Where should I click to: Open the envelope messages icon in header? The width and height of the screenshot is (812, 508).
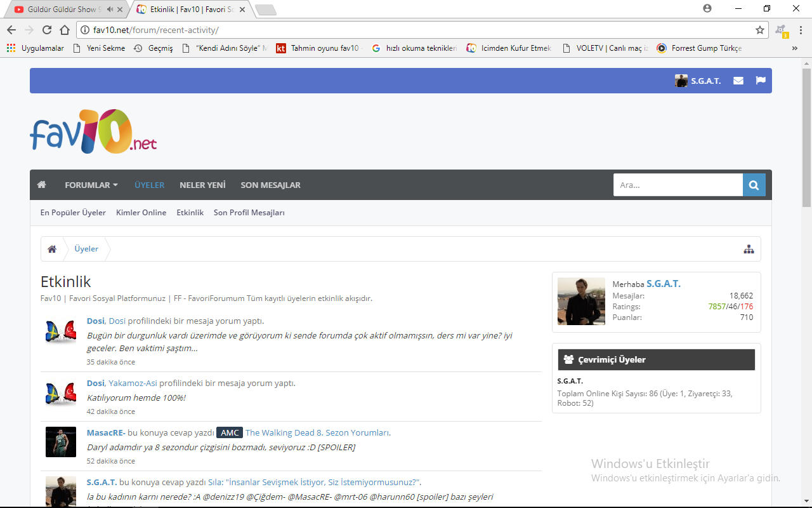pos(738,81)
